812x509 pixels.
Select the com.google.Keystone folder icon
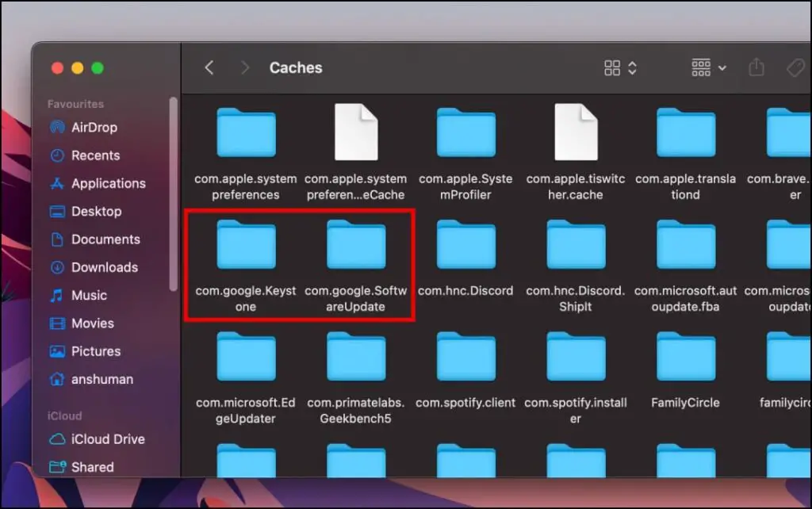(246, 244)
